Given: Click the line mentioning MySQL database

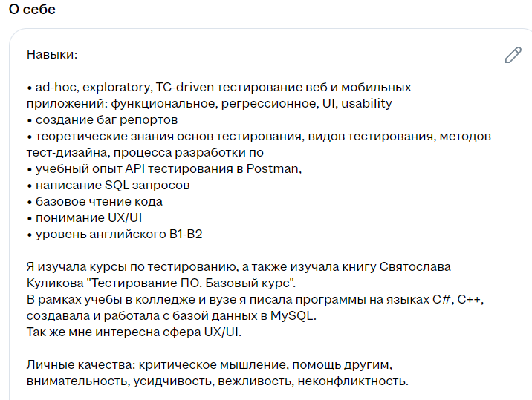Looking at the screenshot, I should coord(172,315).
